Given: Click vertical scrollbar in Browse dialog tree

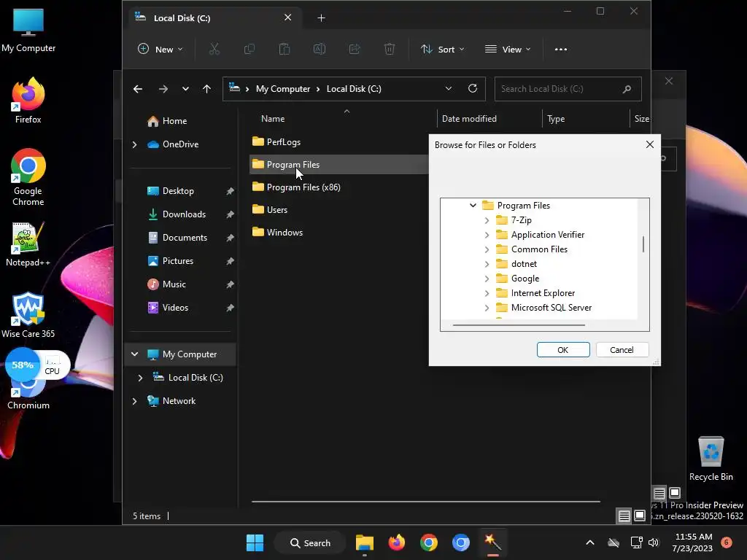Looking at the screenshot, I should click(643, 244).
